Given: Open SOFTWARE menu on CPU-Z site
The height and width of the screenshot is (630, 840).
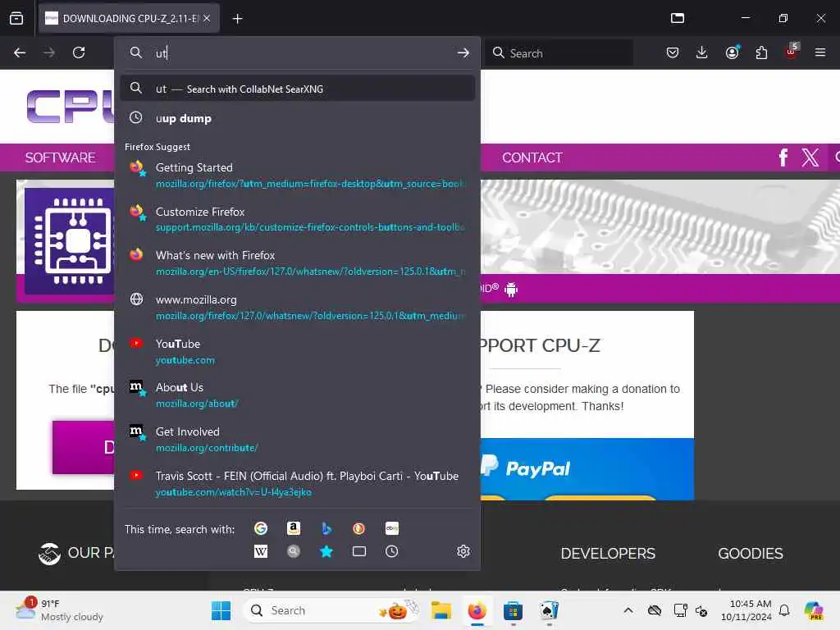Looking at the screenshot, I should point(60,157).
